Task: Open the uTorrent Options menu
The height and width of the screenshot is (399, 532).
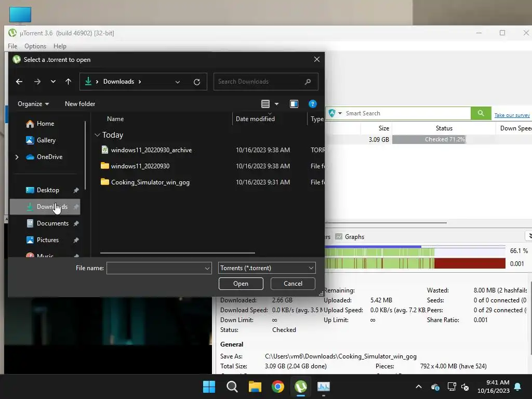Action: point(35,46)
